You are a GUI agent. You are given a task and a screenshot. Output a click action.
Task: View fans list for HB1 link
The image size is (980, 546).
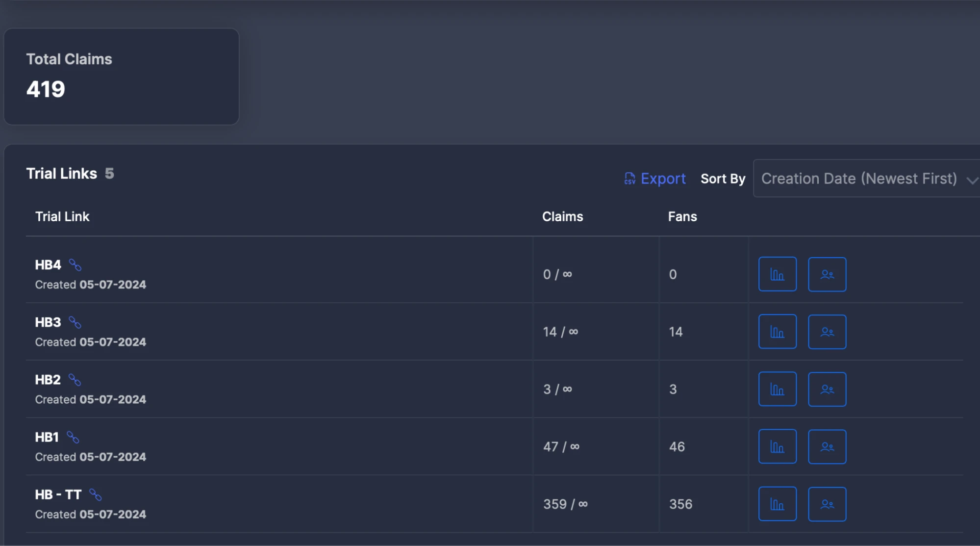(x=827, y=446)
